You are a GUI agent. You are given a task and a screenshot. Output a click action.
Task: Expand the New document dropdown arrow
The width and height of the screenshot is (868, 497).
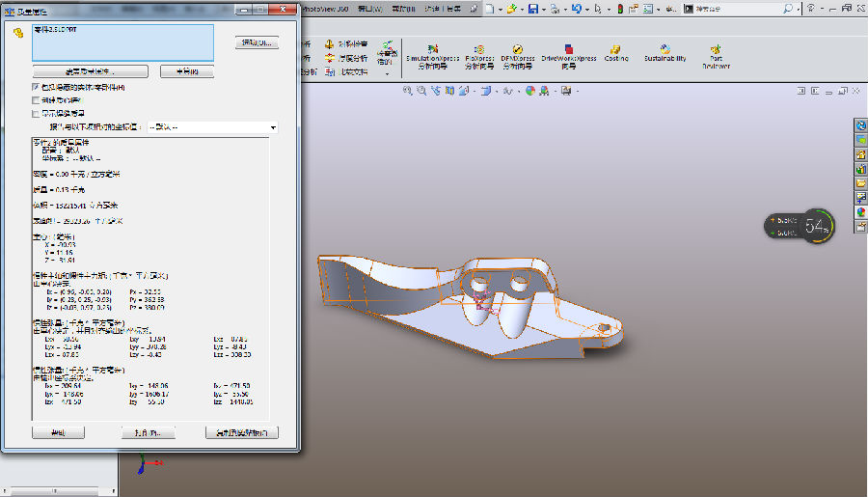[499, 9]
